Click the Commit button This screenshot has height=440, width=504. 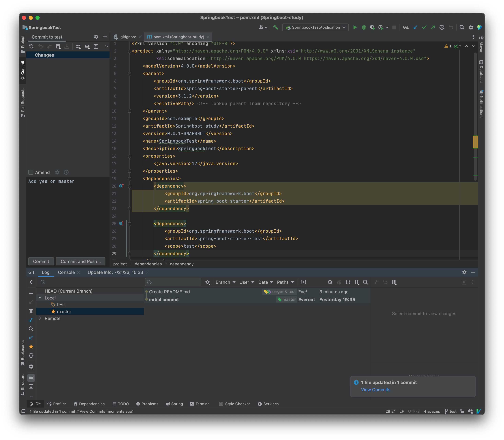(x=41, y=261)
